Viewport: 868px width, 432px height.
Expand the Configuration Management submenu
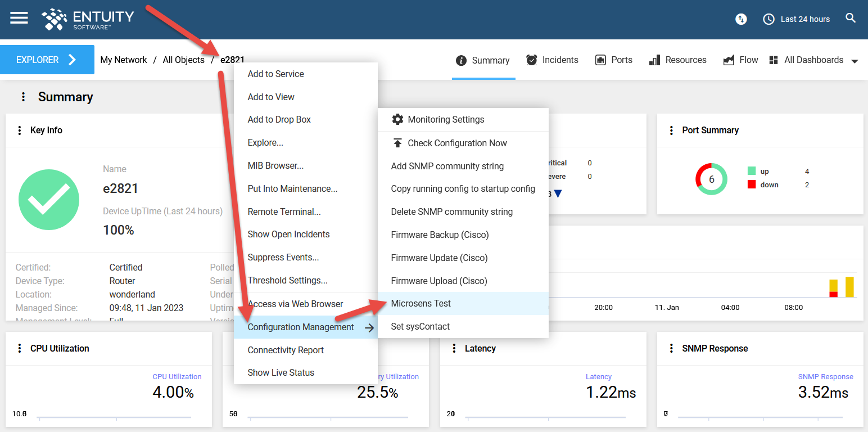[x=301, y=326]
